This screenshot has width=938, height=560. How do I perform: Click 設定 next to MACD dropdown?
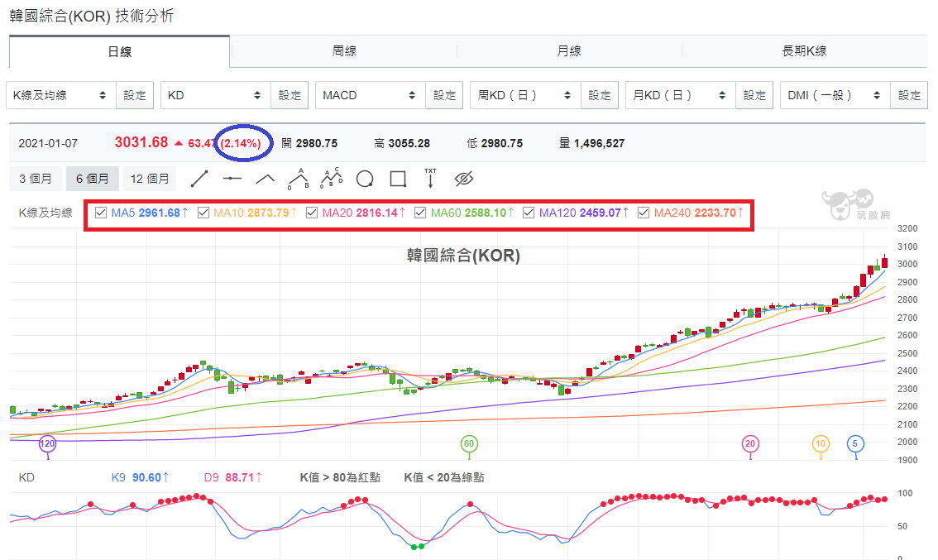444,95
